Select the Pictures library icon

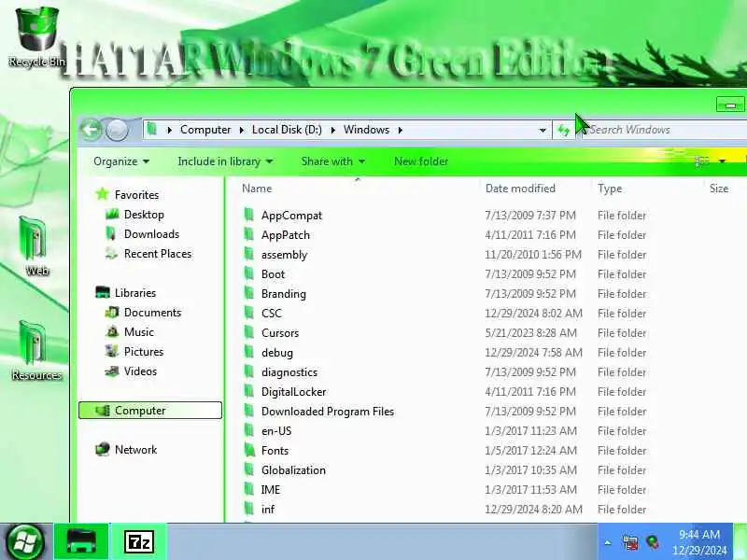coord(111,352)
